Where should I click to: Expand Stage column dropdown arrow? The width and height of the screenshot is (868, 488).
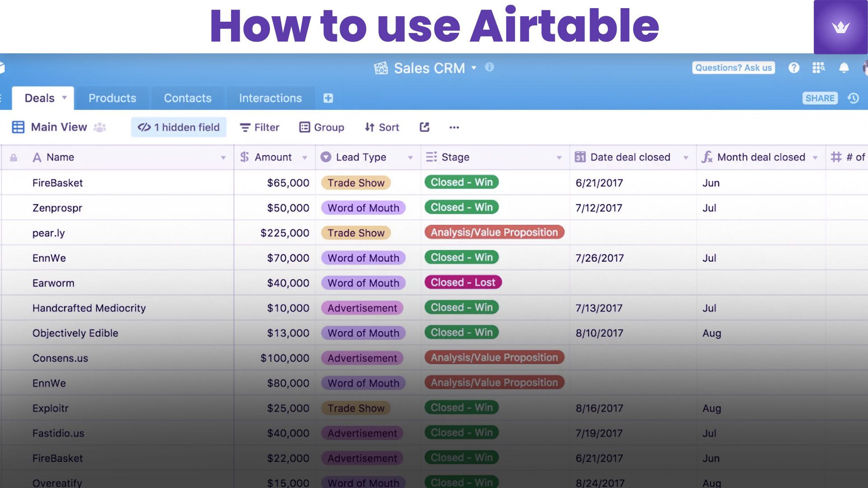coord(559,158)
